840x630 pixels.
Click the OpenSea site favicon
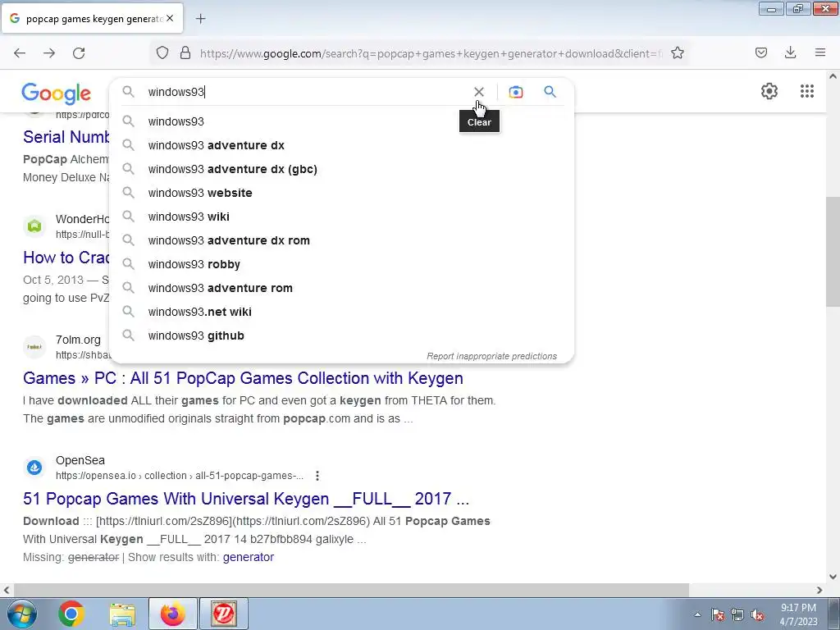tap(34, 467)
